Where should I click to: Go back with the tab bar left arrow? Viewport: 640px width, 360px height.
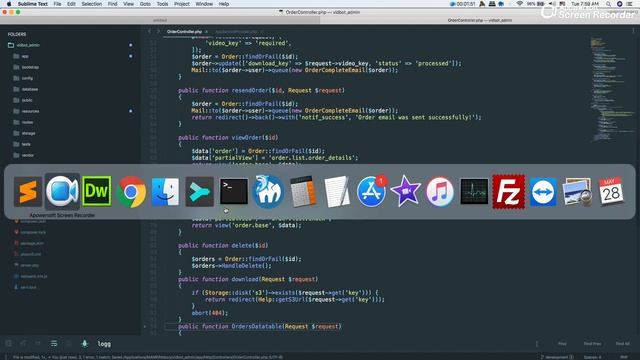click(x=149, y=31)
